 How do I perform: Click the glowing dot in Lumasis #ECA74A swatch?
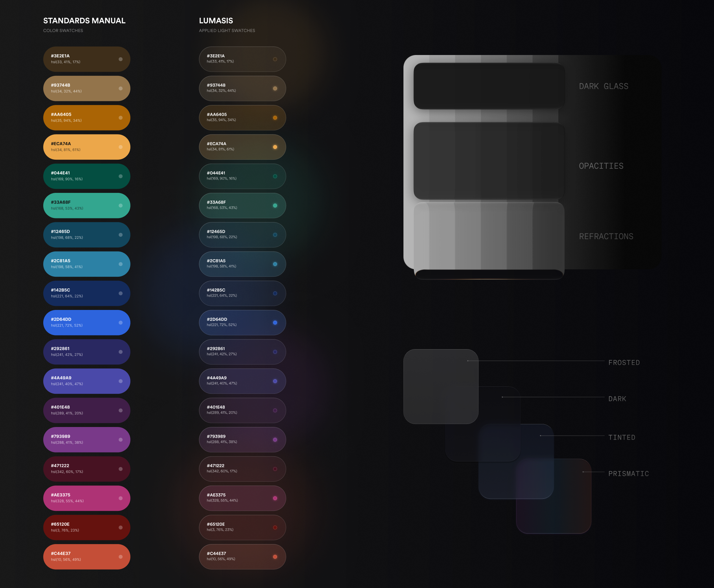click(x=275, y=147)
